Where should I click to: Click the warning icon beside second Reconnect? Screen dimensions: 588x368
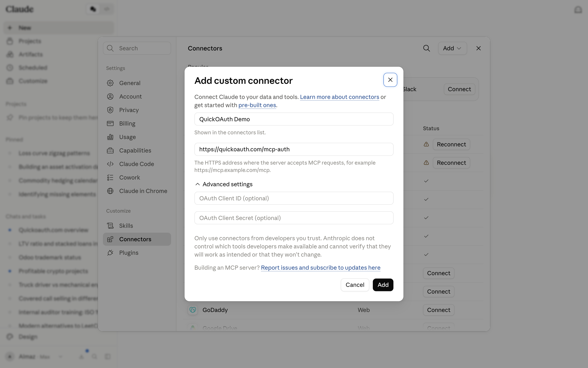(426, 163)
